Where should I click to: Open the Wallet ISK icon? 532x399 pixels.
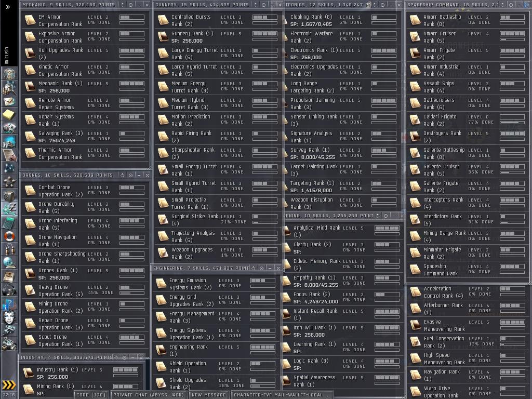(x=9, y=209)
